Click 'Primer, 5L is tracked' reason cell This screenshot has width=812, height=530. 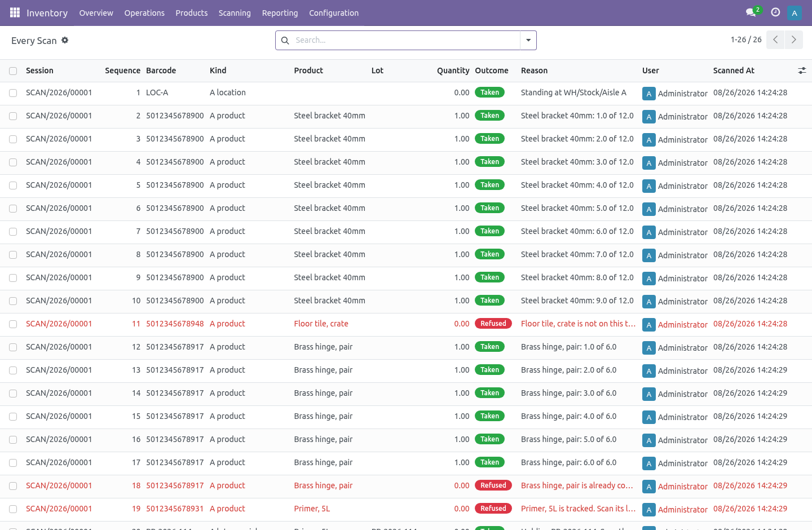pos(578,509)
